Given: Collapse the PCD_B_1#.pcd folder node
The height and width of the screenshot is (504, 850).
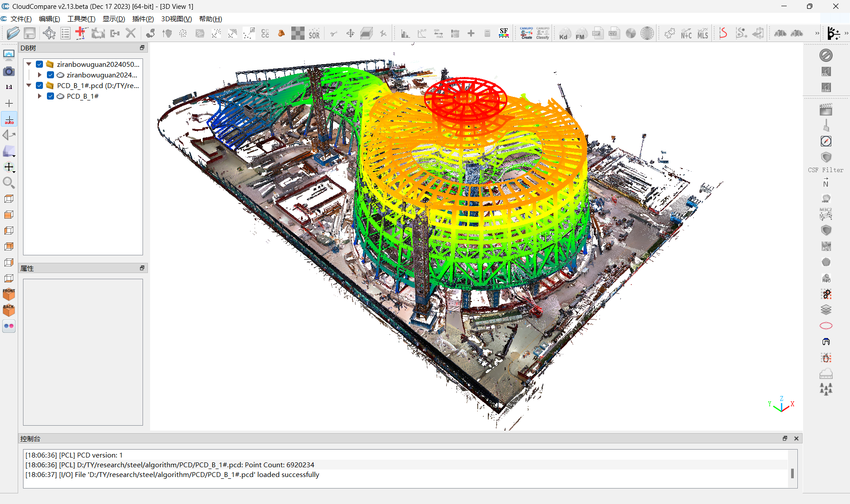Looking at the screenshot, I should [29, 85].
